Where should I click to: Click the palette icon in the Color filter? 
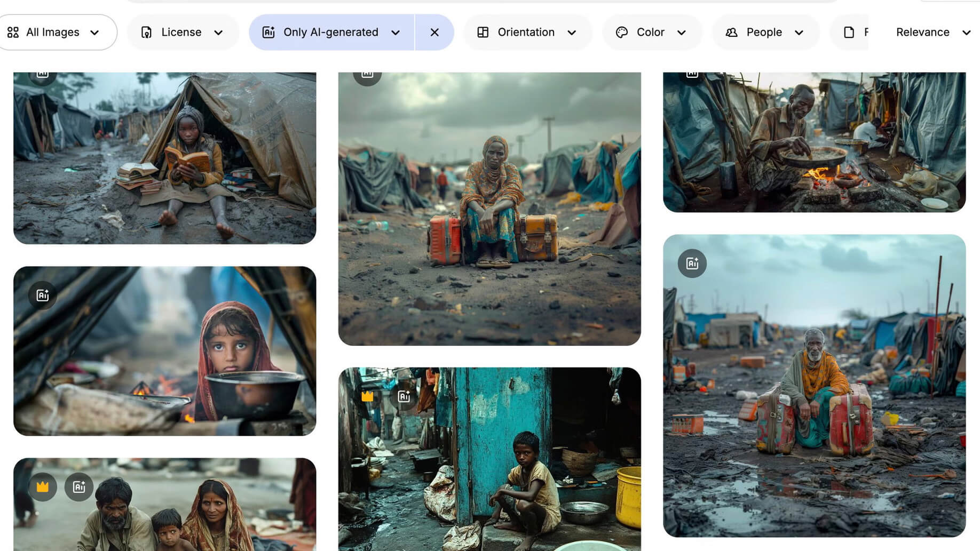point(622,33)
